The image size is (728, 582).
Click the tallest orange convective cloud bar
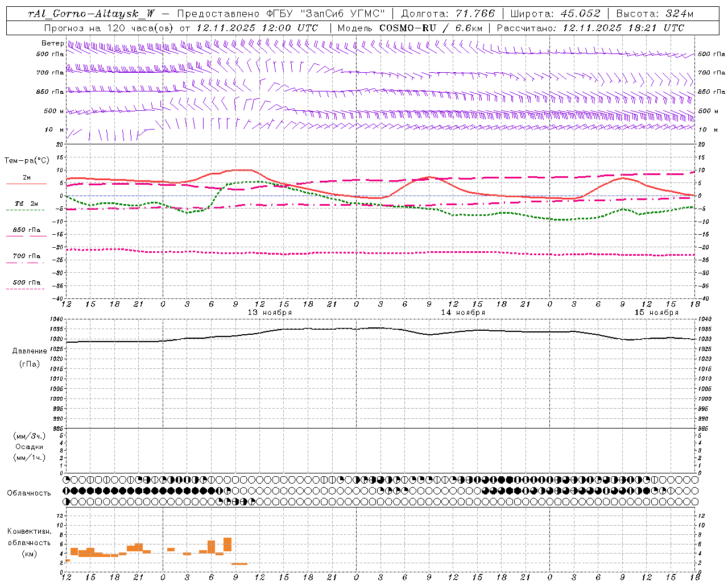point(227,544)
